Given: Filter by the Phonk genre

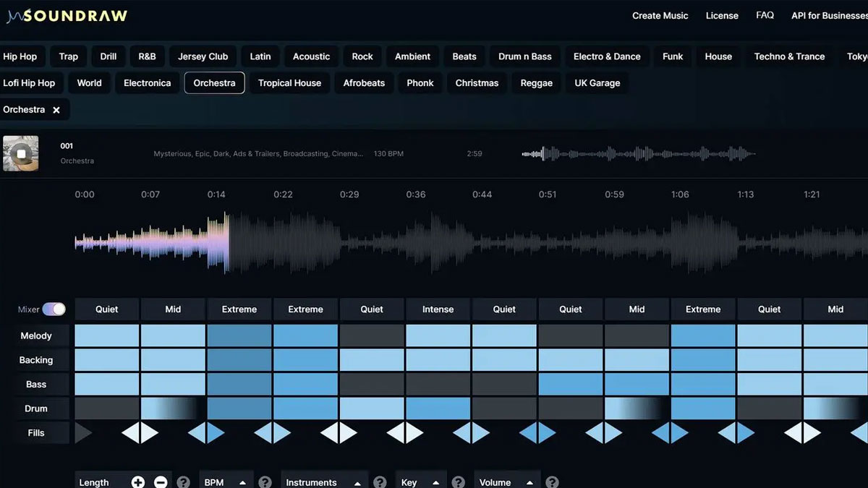Looking at the screenshot, I should [x=420, y=83].
